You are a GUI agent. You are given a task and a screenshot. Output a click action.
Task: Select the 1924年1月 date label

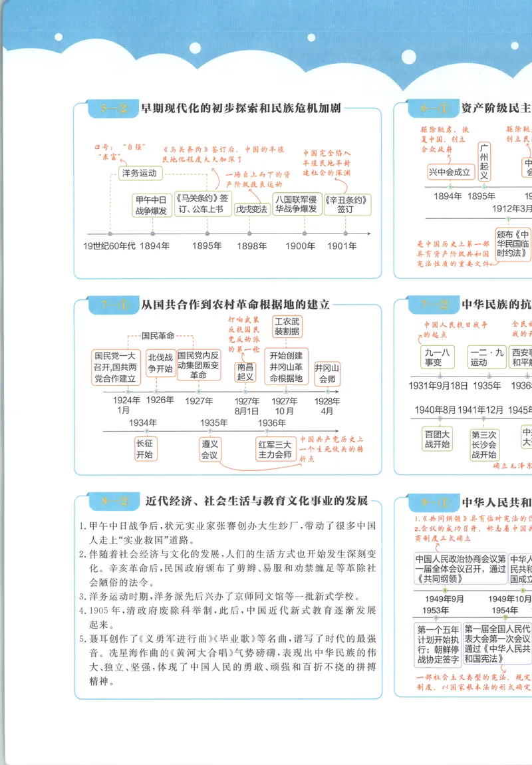(126, 405)
